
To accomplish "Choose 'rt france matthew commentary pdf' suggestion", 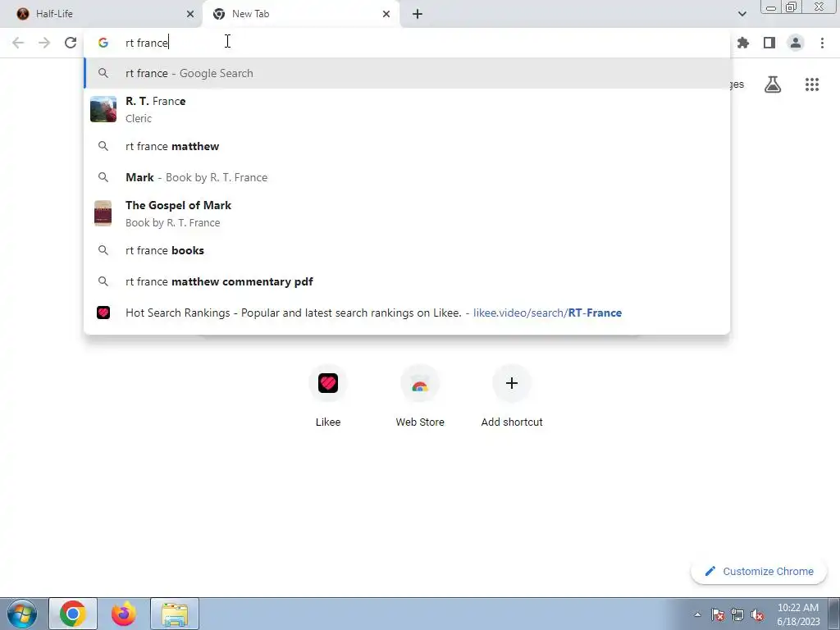I will tap(407, 281).
